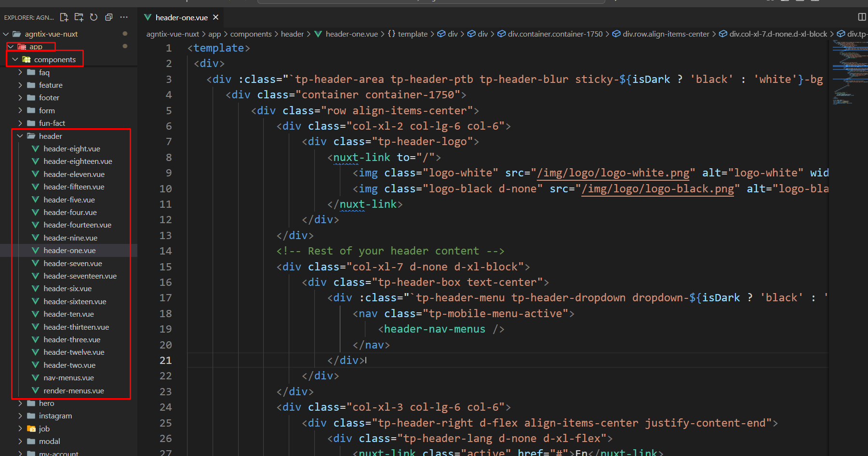Refresh the Explorer file tree
Screen dimensions: 868x456
(x=94, y=17)
